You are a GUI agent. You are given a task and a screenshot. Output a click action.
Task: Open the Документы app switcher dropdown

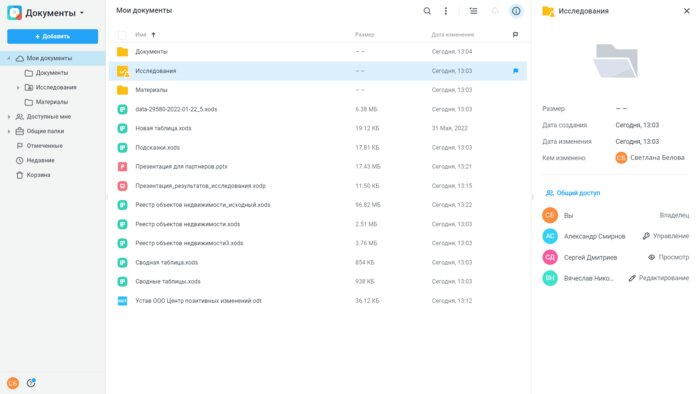coord(82,13)
